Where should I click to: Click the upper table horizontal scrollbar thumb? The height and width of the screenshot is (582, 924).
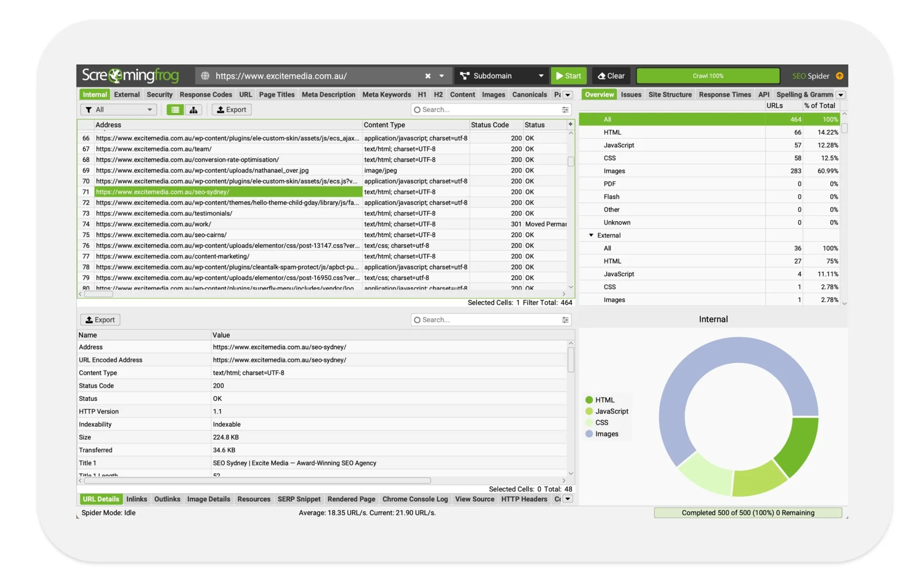click(98, 294)
